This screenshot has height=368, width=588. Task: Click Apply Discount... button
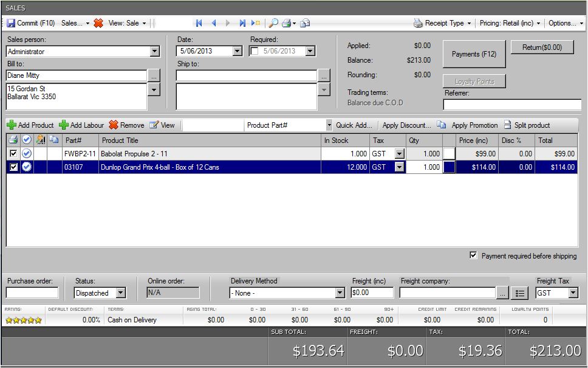[x=406, y=125]
